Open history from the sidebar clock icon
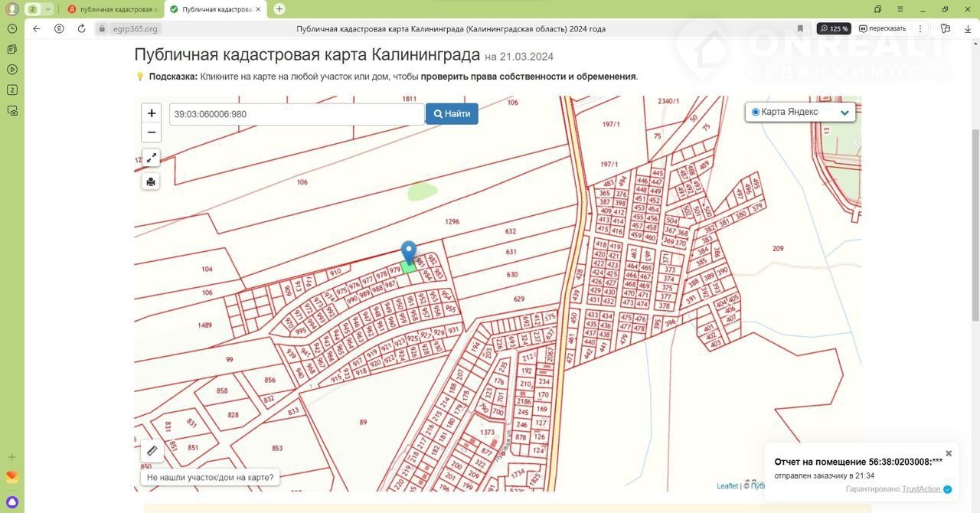This screenshot has width=980, height=513. coord(11,28)
